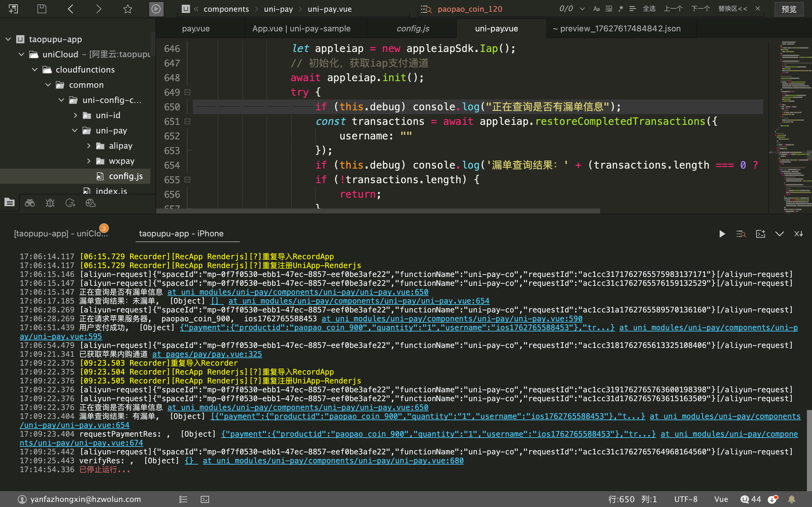Click the console rerun play button
812x507 pixels.
722,234
